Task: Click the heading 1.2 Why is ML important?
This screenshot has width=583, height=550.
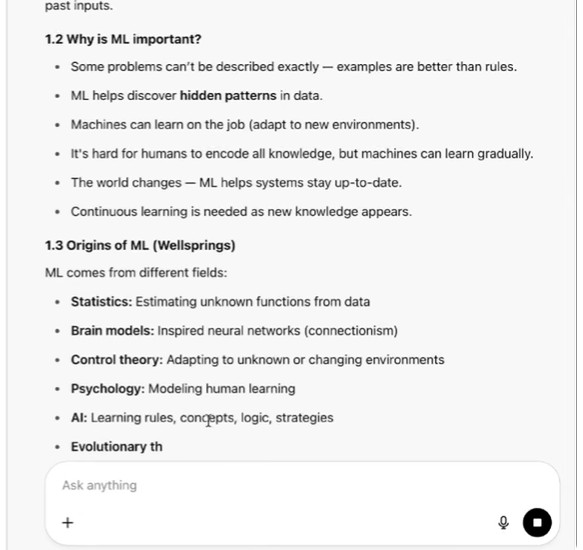Action: click(123, 39)
